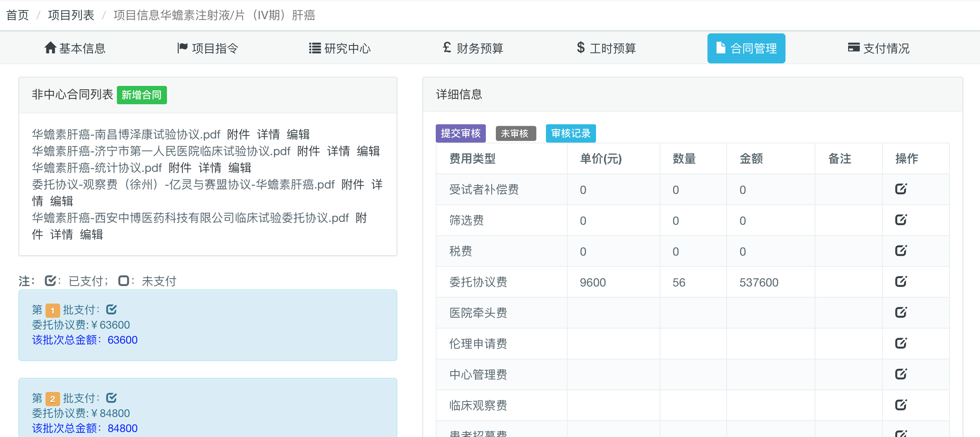Image resolution: width=980 pixels, height=437 pixels.
Task: Edit the 受试者补偿费 row
Action: (x=901, y=189)
